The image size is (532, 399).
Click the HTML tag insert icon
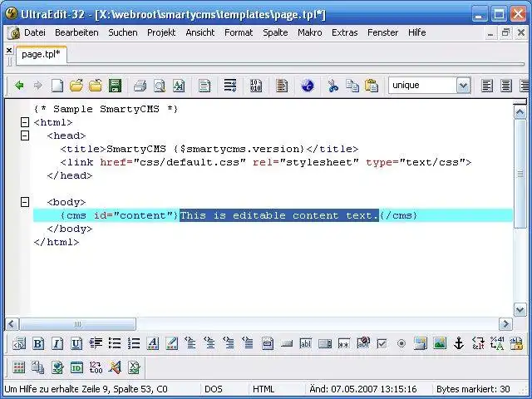pos(19,343)
